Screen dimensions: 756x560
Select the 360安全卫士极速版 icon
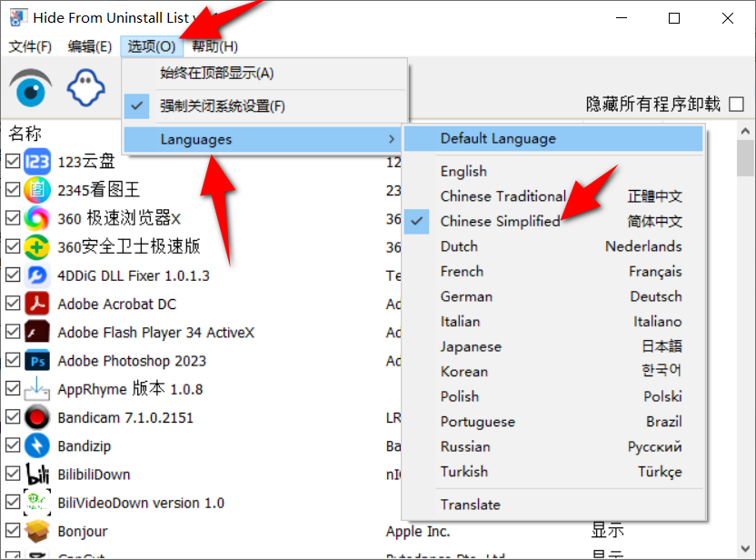[x=37, y=247]
